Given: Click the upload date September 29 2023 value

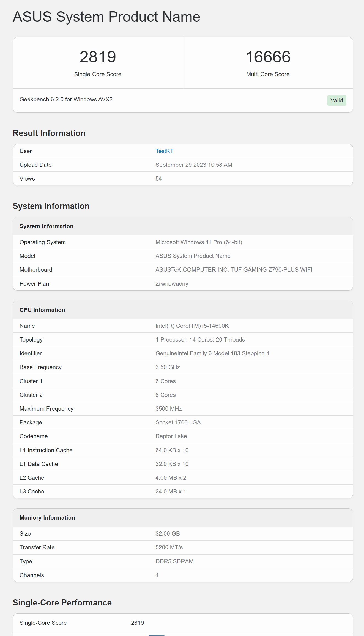Looking at the screenshot, I should [x=194, y=165].
